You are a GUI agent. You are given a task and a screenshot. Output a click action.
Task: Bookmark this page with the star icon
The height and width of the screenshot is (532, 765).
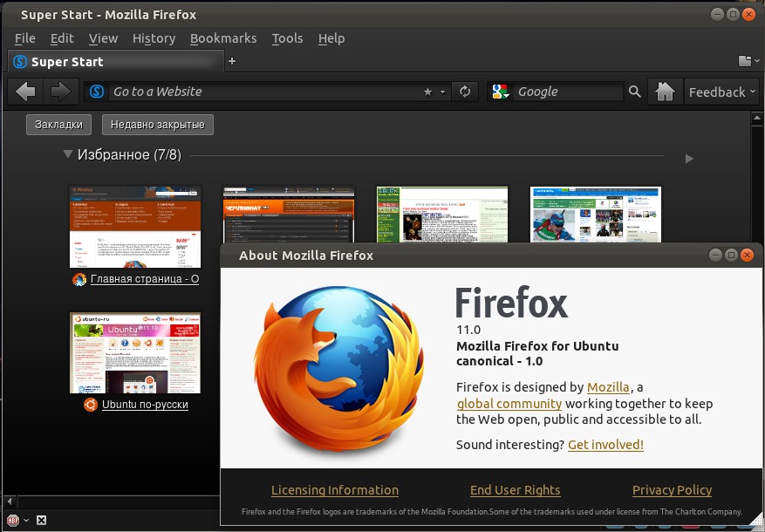pyautogui.click(x=427, y=92)
